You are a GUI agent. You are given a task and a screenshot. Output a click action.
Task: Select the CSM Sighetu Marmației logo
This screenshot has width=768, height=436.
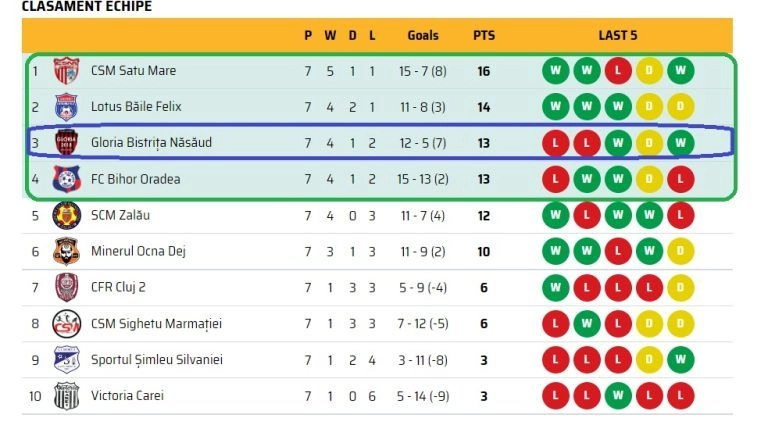pyautogui.click(x=66, y=324)
